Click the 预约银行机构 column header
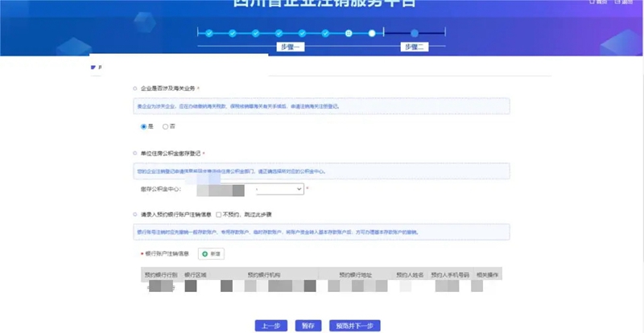Image resolution: width=644 pixels, height=333 pixels. [264, 275]
